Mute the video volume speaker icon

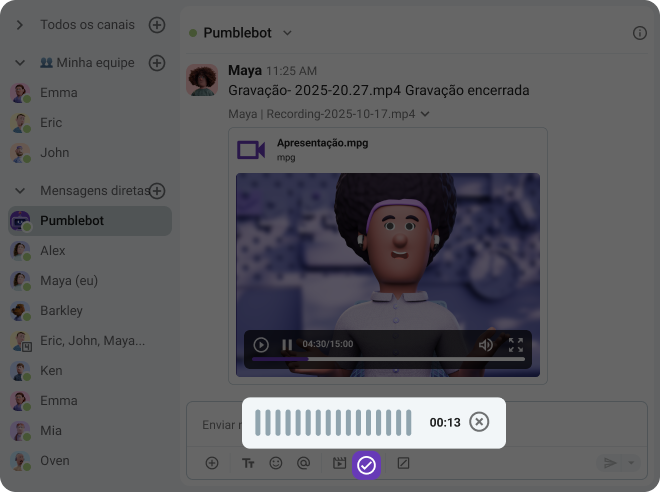(486, 345)
